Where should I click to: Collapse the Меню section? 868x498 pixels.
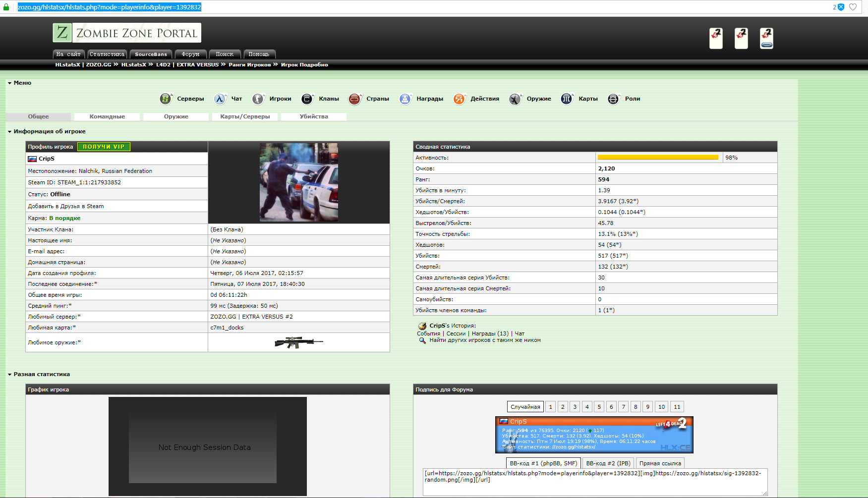coord(9,83)
